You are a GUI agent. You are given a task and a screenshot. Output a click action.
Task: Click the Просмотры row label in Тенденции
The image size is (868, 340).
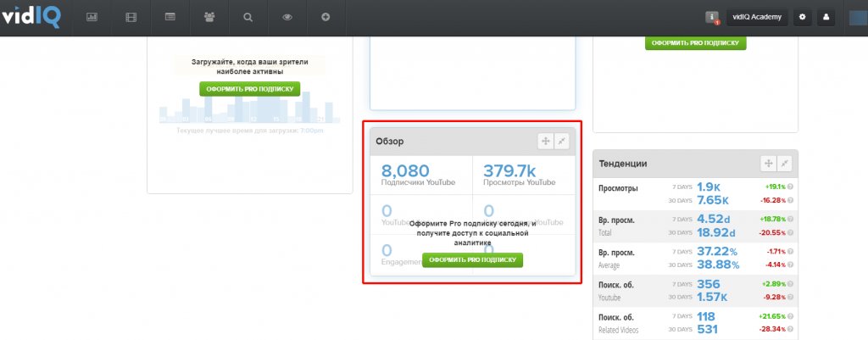tap(618, 188)
